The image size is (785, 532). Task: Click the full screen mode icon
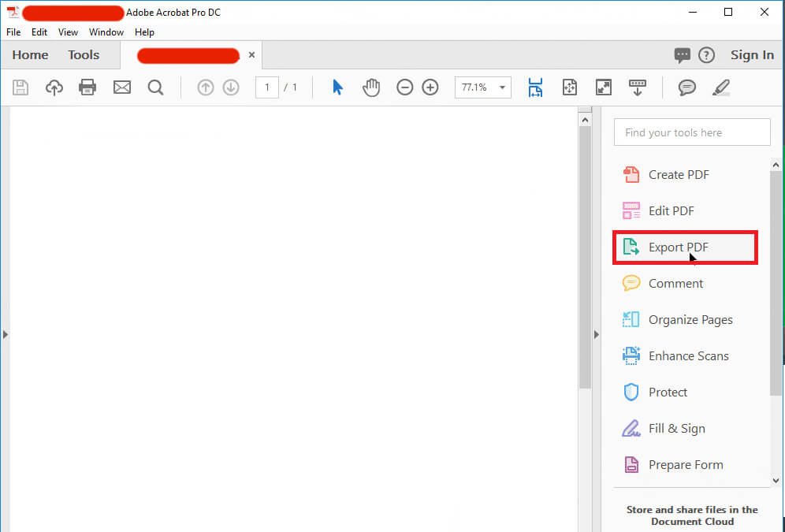[x=604, y=87]
